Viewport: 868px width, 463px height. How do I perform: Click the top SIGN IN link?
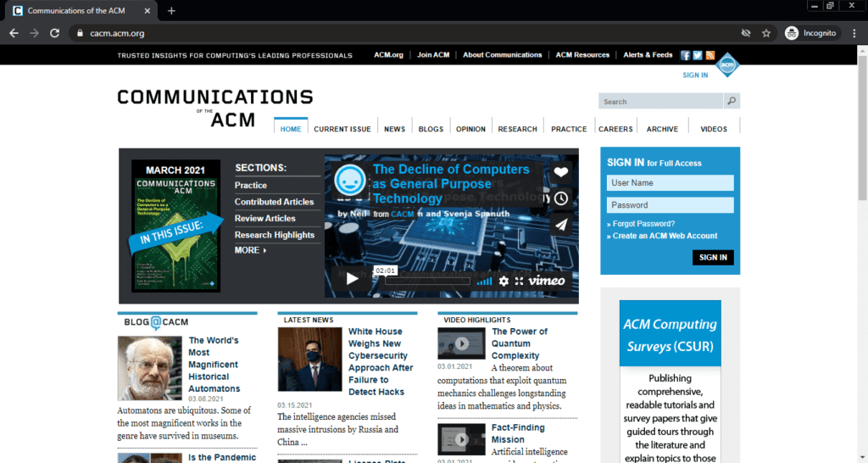(695, 75)
